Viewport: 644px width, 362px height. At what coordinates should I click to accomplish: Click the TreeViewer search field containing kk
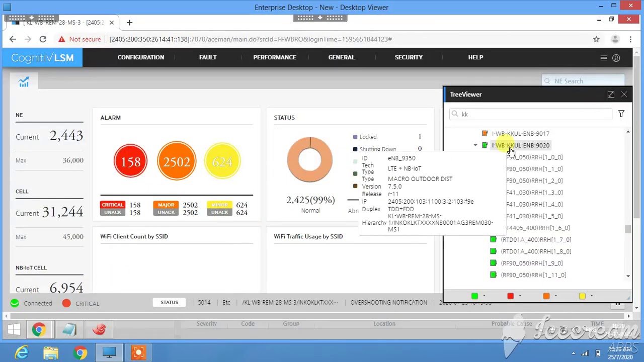click(x=530, y=114)
